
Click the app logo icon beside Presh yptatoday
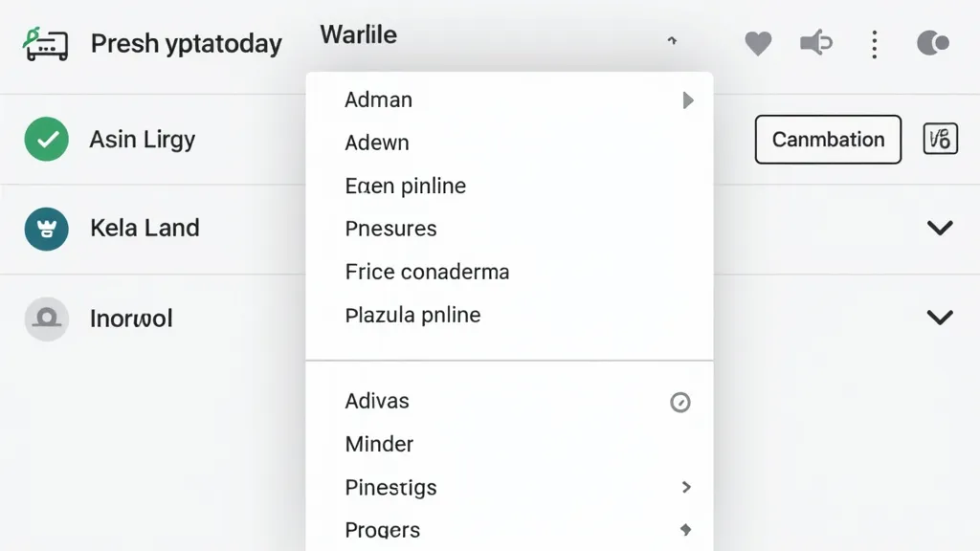point(46,44)
